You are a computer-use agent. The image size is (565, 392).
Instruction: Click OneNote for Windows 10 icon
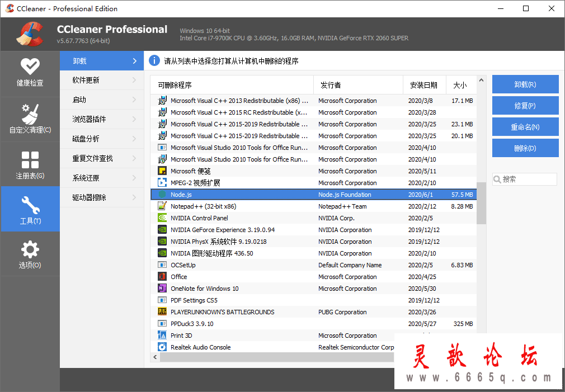[162, 288]
